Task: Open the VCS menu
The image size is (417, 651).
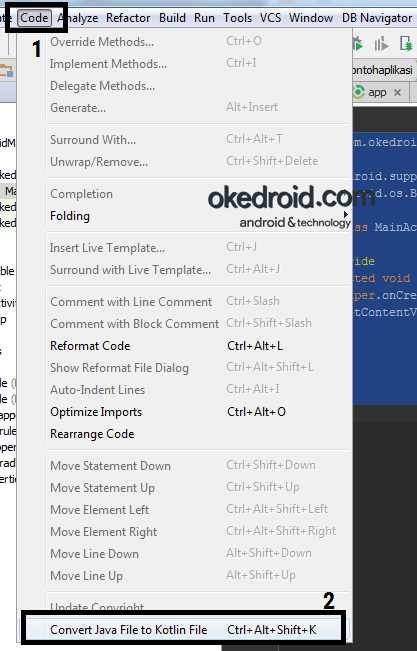Action: (x=270, y=18)
